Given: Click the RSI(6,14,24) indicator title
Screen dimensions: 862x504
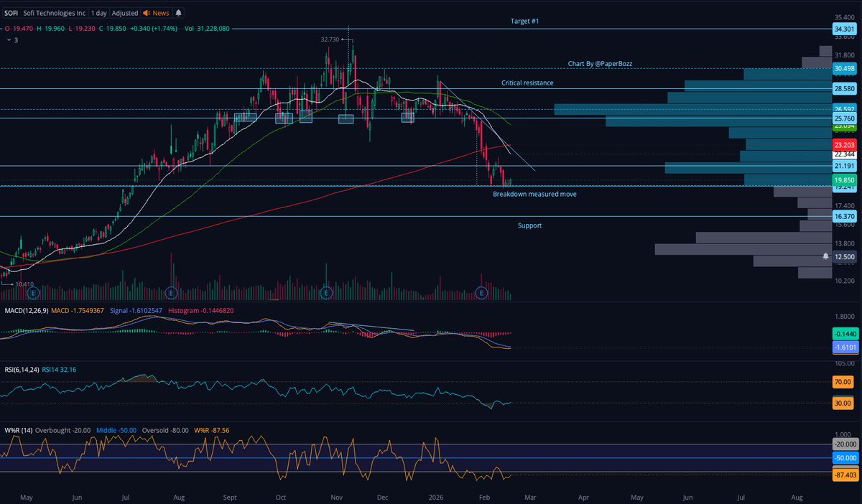Looking at the screenshot, I should [x=22, y=370].
